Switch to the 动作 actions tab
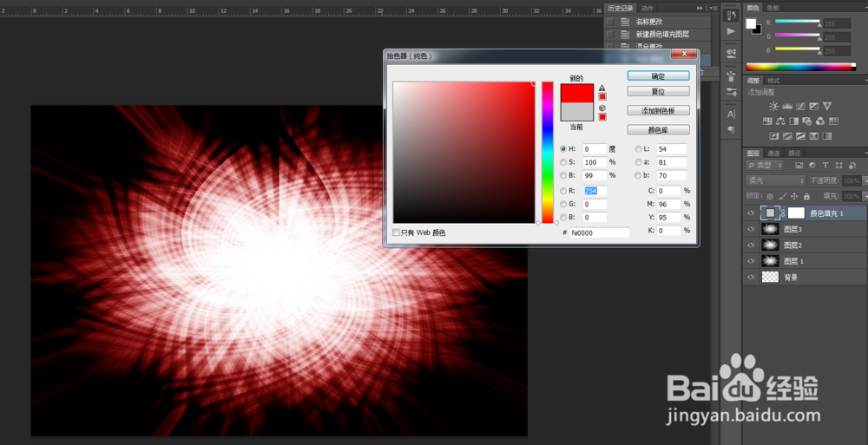Viewport: 868px width, 445px height. click(647, 8)
